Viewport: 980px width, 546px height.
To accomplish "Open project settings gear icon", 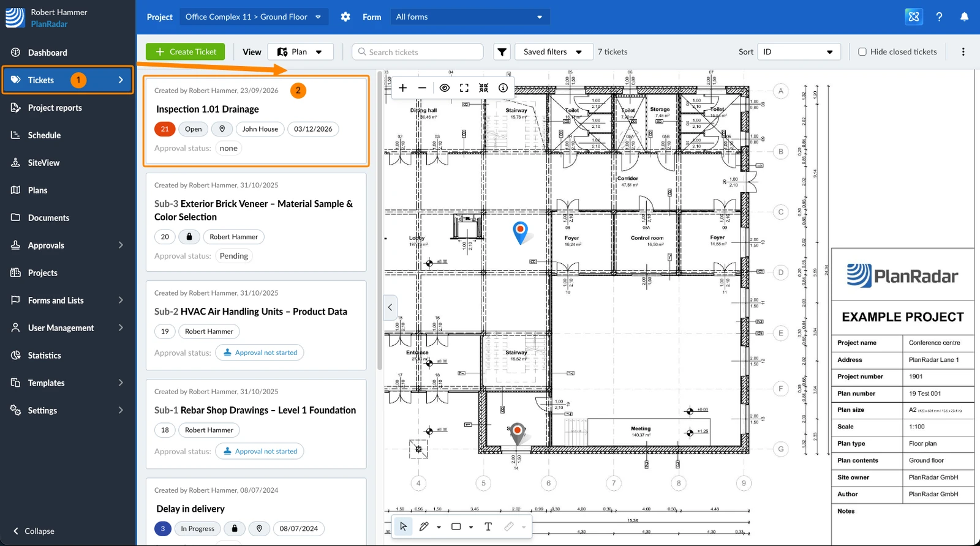I will pyautogui.click(x=345, y=17).
